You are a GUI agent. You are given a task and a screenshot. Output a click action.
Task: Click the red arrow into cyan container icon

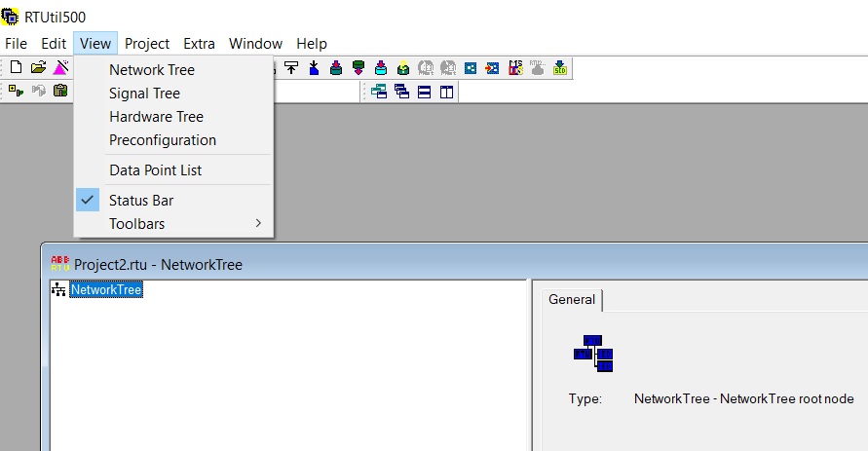381,68
